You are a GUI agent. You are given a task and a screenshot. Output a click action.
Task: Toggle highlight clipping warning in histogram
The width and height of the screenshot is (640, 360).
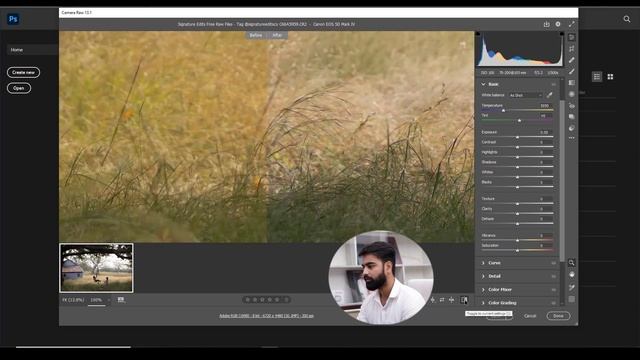pos(562,34)
